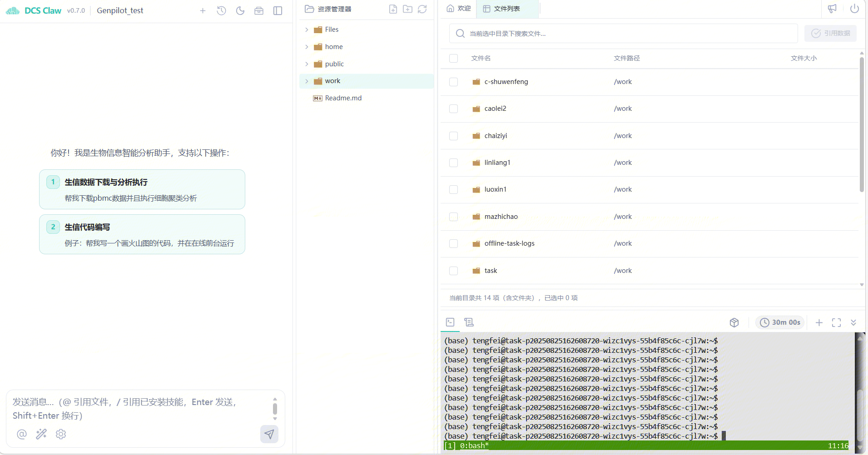Click the 文件名 column header
The image size is (868, 455).
coord(481,58)
